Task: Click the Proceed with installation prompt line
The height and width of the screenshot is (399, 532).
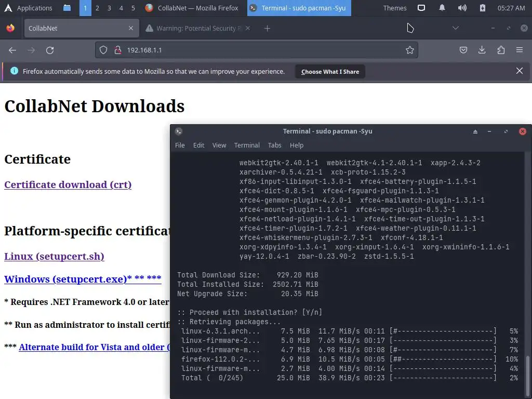Action: pos(250,312)
